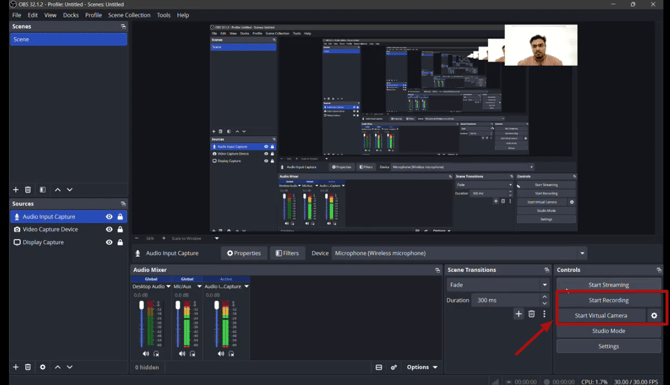The width and height of the screenshot is (670, 385).
Task: Open the File menu
Action: tap(17, 15)
